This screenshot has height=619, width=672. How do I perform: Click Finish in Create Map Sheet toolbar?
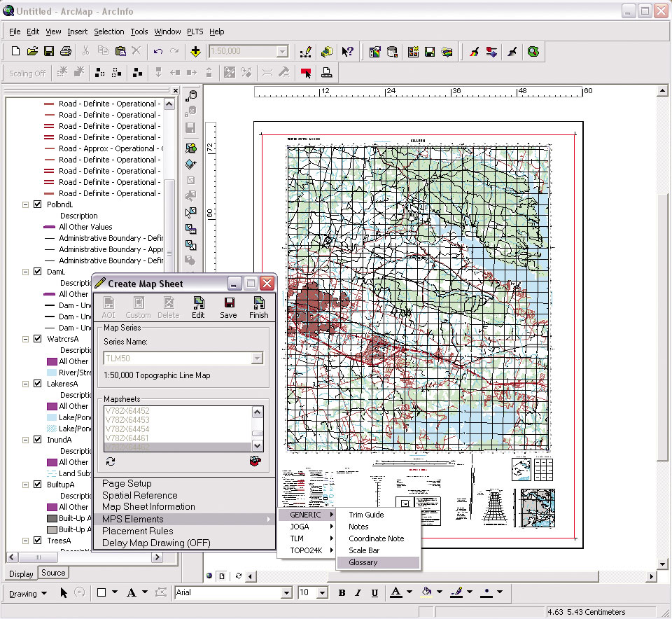259,307
